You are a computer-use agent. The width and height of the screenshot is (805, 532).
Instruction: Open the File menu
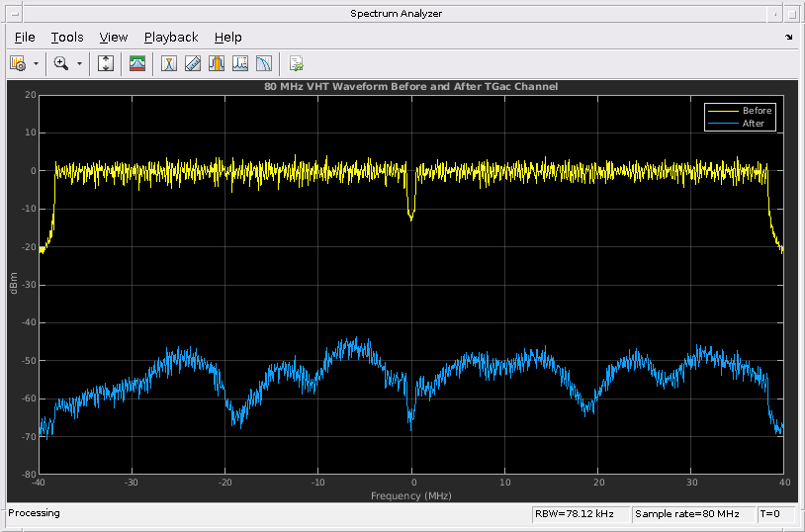(x=25, y=38)
